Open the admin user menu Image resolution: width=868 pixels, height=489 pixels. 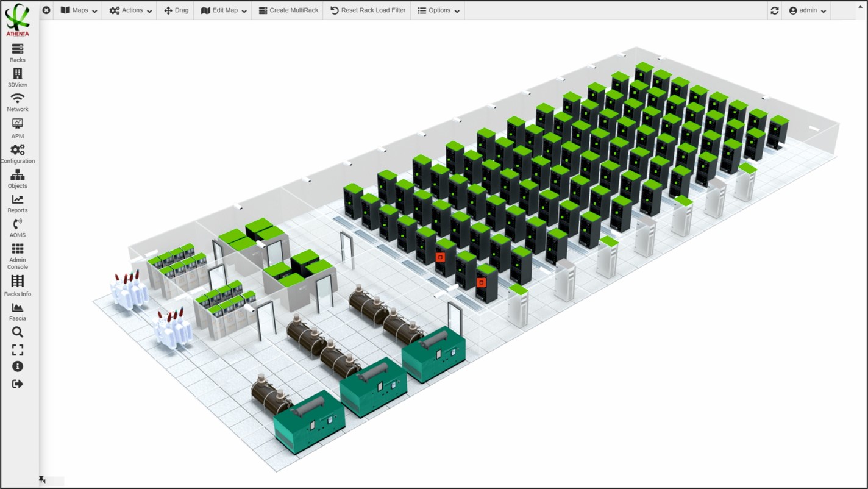click(808, 10)
